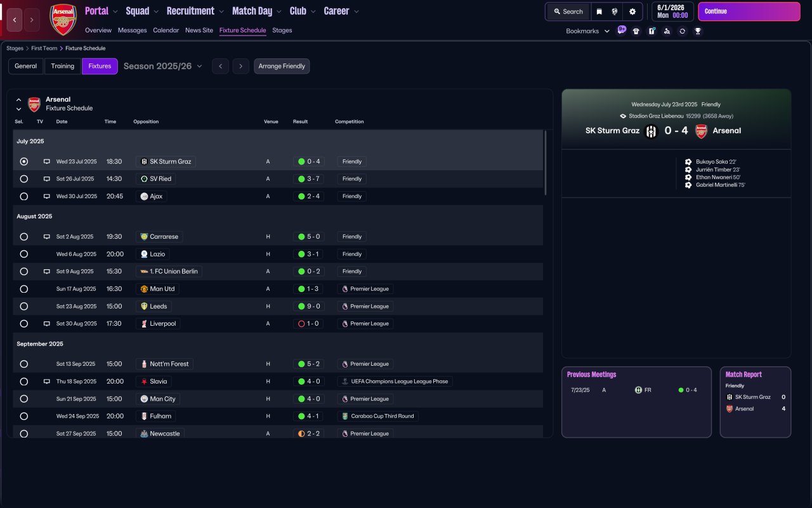Open the Season 2025/26 dropdown
The image size is (812, 508).
(x=163, y=66)
